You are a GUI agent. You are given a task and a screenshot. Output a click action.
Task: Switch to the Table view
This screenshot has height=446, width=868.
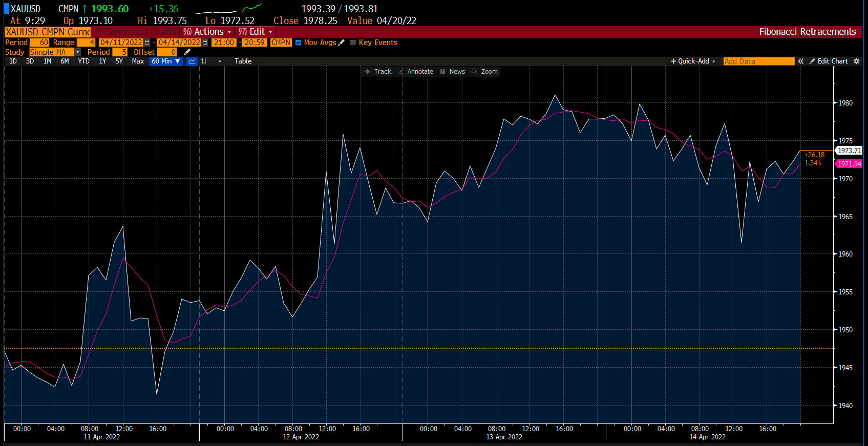pos(243,61)
